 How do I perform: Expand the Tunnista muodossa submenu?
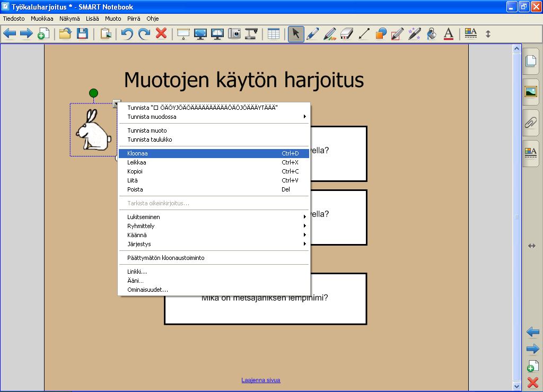click(x=214, y=117)
